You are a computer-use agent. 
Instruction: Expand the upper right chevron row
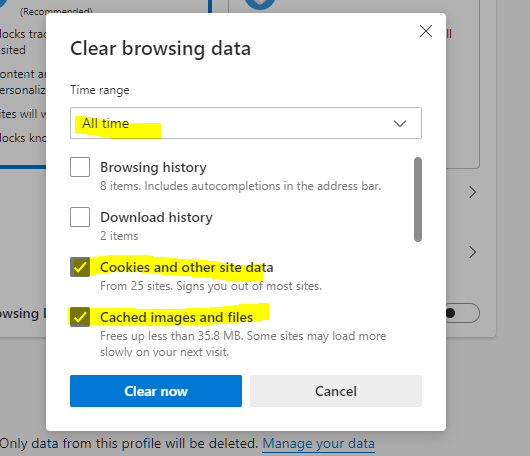point(473,192)
